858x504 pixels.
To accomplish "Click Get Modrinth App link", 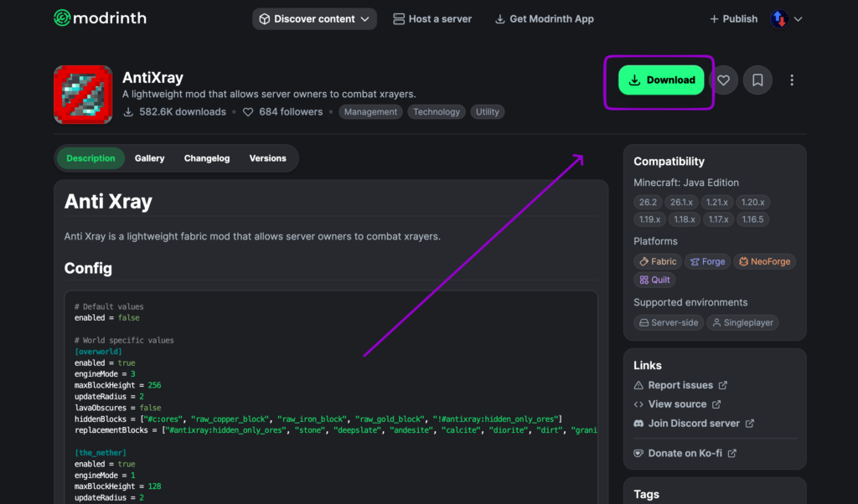I will coord(544,18).
